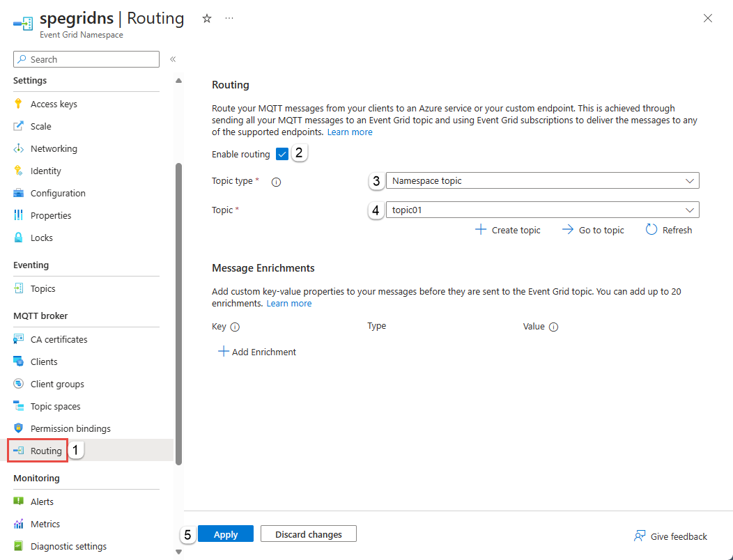Open the Topic type dropdown
Image resolution: width=733 pixels, height=560 pixels.
[x=542, y=180]
